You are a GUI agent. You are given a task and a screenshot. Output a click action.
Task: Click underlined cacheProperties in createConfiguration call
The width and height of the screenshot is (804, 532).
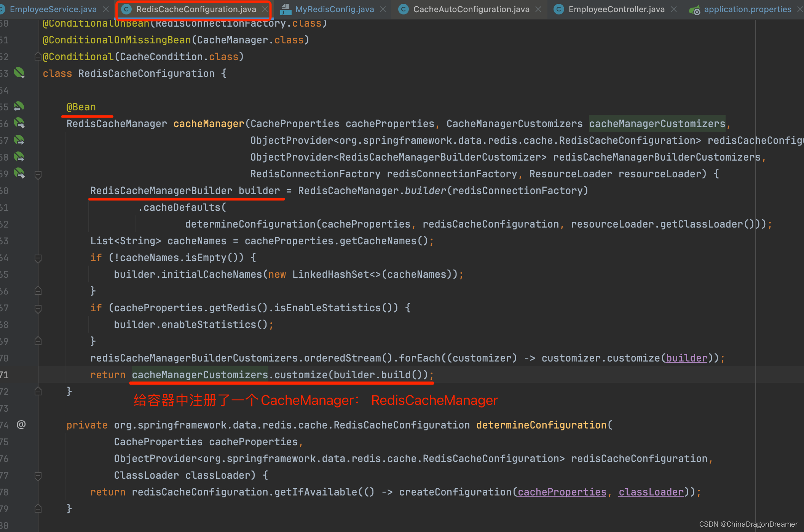(562, 492)
